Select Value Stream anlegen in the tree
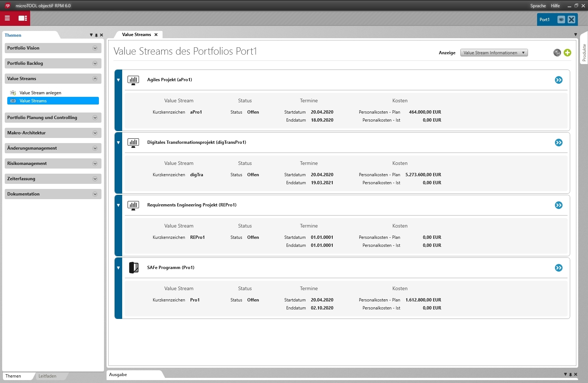The height and width of the screenshot is (383, 588). click(40, 93)
